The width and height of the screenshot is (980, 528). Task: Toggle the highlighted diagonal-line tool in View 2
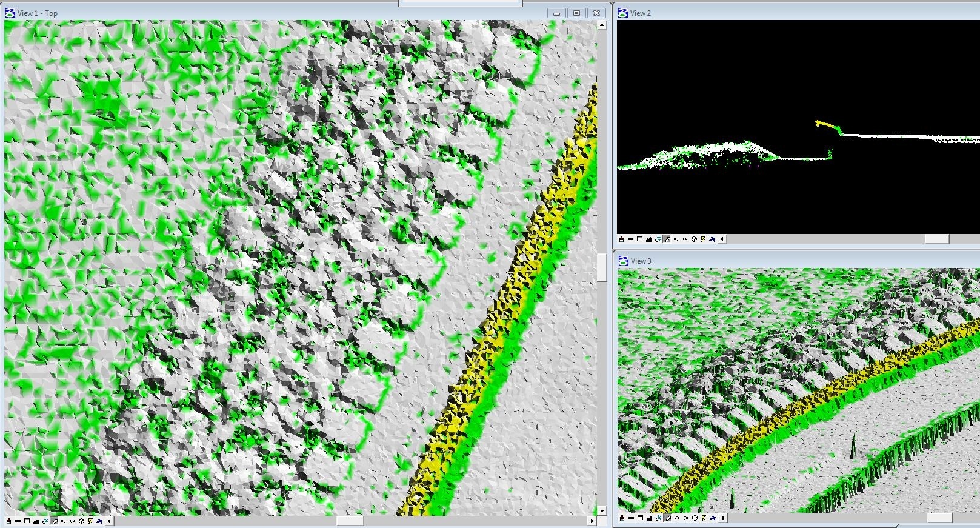coord(667,239)
